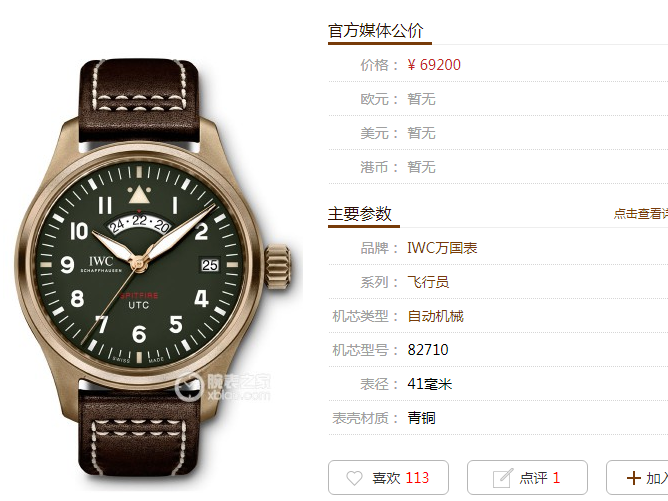
Task: Open the 点击查看 details link
Action: point(640,213)
